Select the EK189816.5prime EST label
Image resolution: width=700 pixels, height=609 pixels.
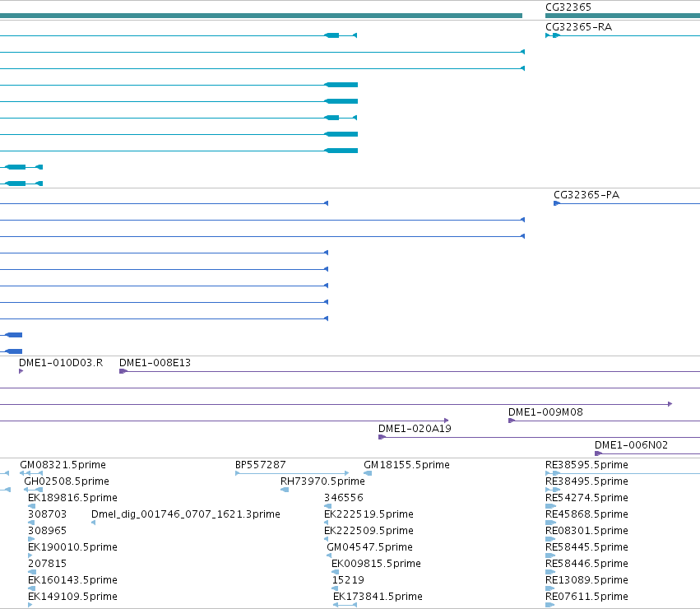72,498
